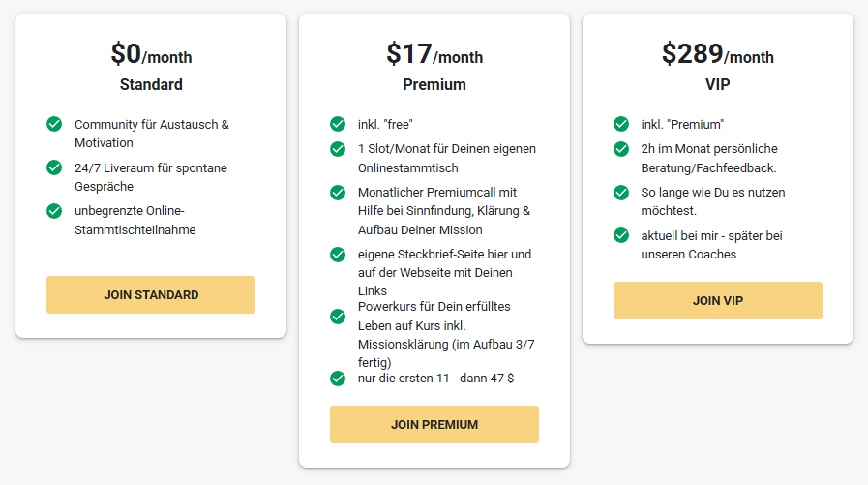
Task: Select the Join VIP button
Action: click(717, 300)
